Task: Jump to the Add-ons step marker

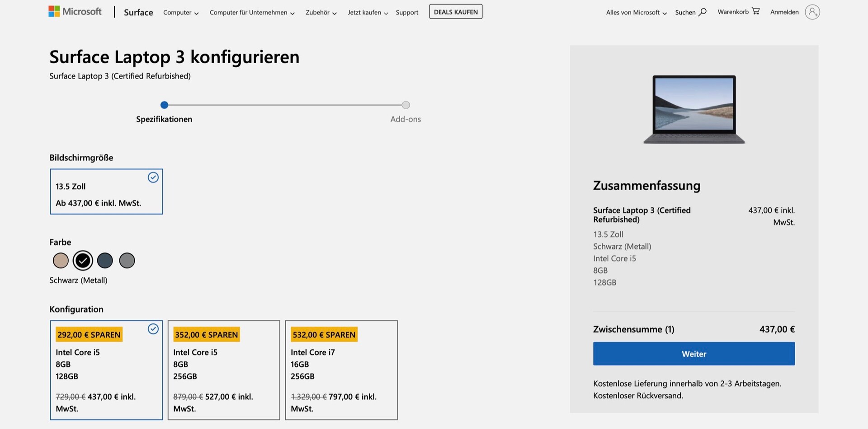Action: (406, 105)
